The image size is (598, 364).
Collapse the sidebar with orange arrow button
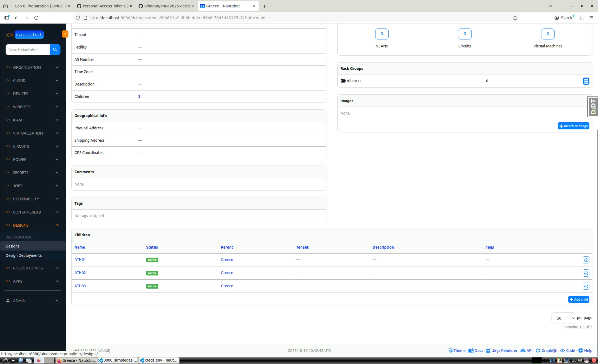pyautogui.click(x=65, y=34)
